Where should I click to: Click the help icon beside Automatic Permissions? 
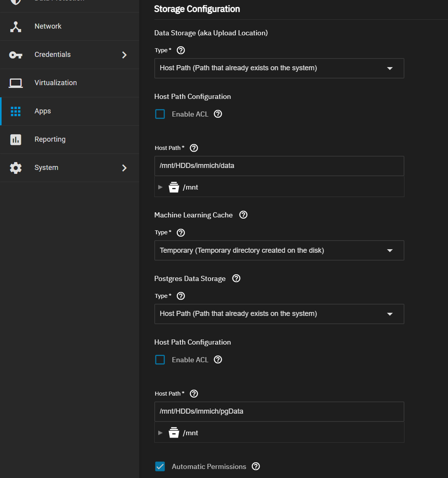point(256,466)
